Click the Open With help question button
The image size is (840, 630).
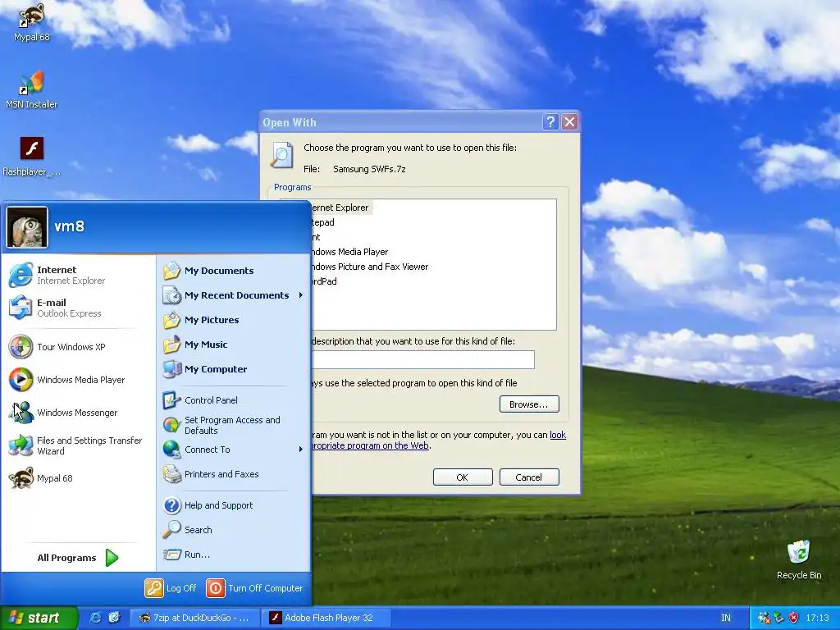pyautogui.click(x=550, y=122)
